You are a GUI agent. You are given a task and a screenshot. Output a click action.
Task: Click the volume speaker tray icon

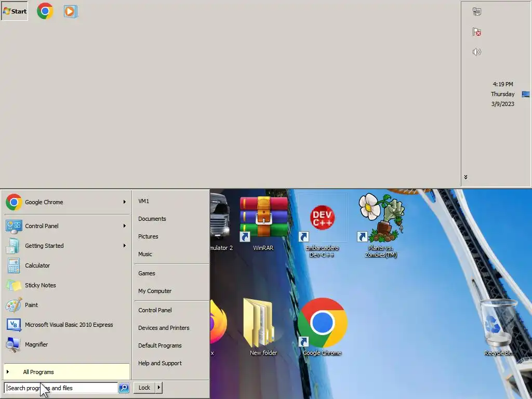click(477, 52)
